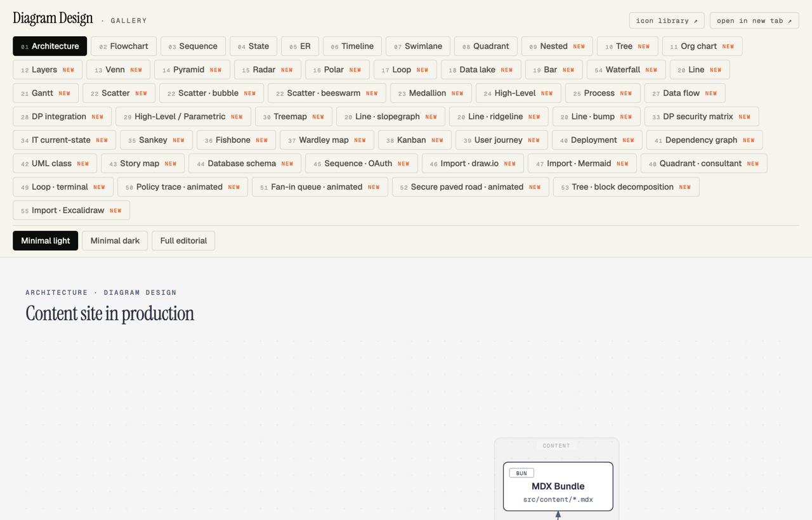Choose the Import · Mermaid tab
This screenshot has width=812, height=520.
[x=582, y=164]
